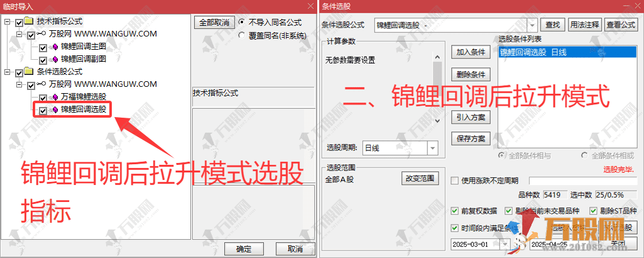Click the 万股网 key icon under 条件选股公式
This screenshot has width=644, height=258.
click(x=41, y=85)
